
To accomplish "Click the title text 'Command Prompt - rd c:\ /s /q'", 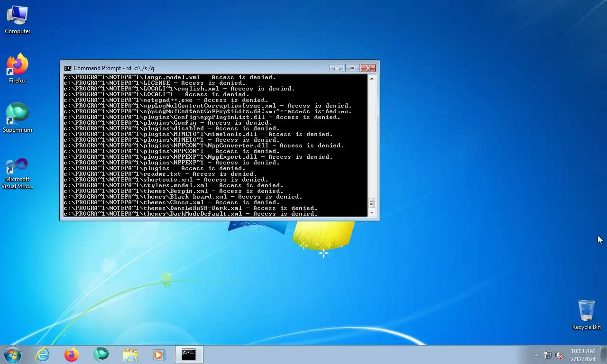I will pos(114,68).
